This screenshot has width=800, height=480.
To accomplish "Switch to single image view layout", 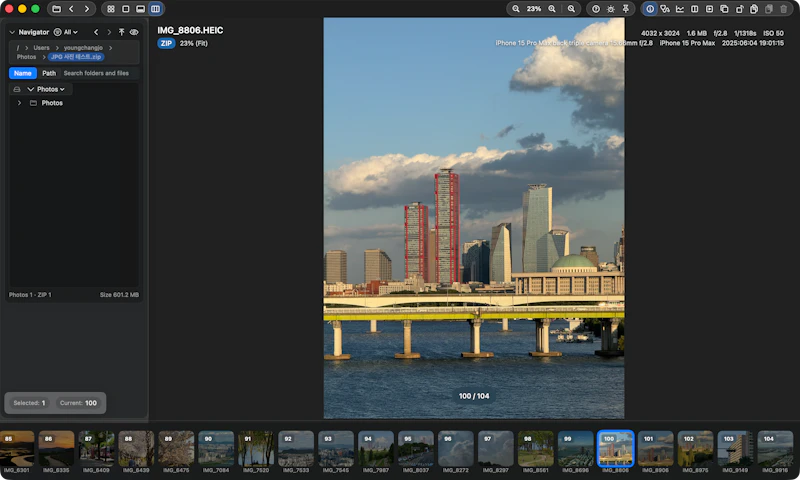I will click(126, 9).
